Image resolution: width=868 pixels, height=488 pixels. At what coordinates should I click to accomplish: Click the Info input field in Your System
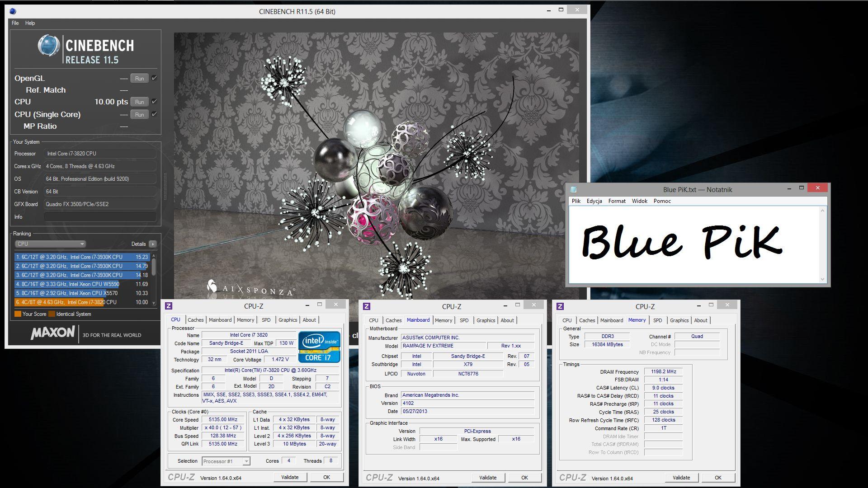[x=100, y=217]
